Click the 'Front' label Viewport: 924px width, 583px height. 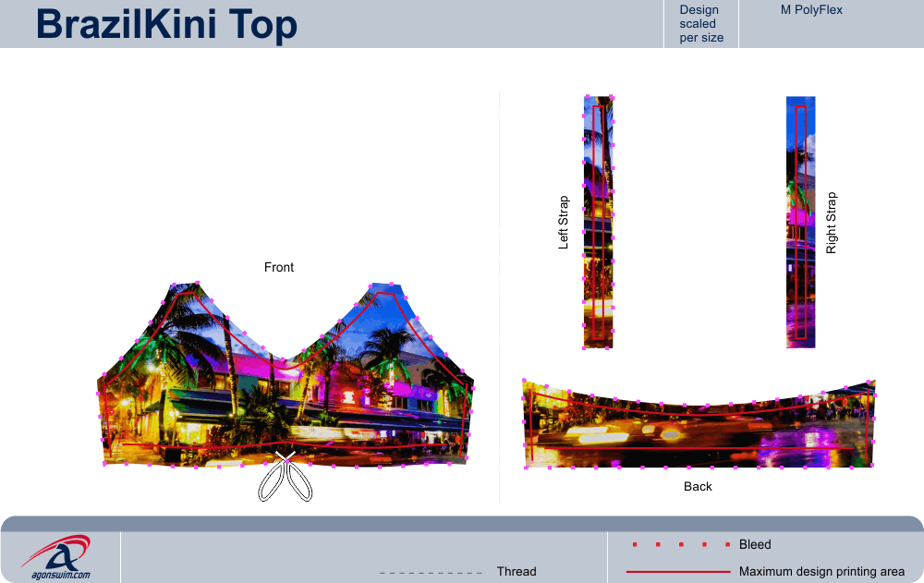click(279, 267)
